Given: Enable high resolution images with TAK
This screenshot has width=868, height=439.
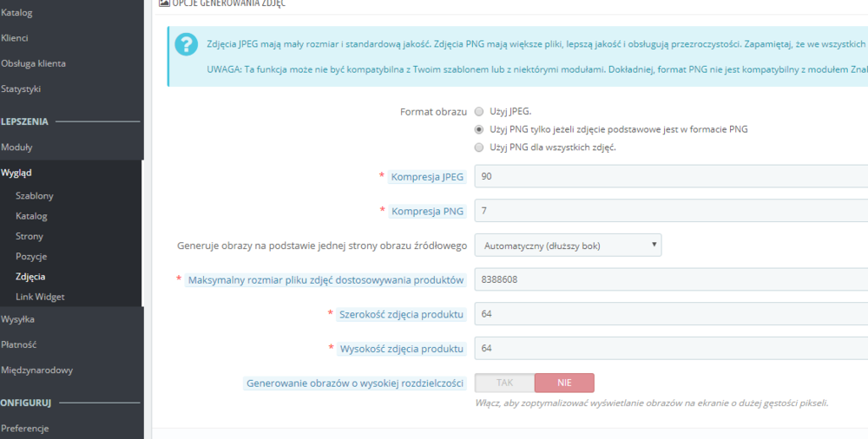Looking at the screenshot, I should [x=505, y=383].
